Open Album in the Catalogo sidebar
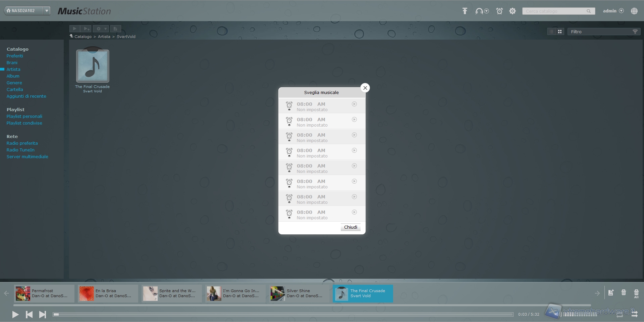 pos(13,76)
